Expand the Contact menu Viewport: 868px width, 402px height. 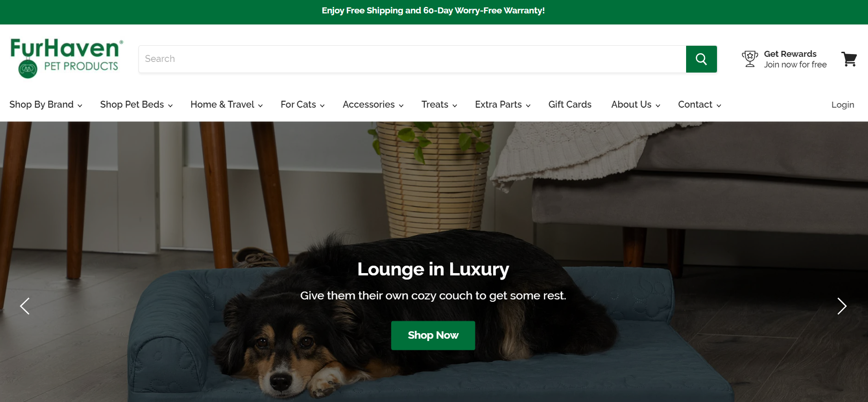699,104
